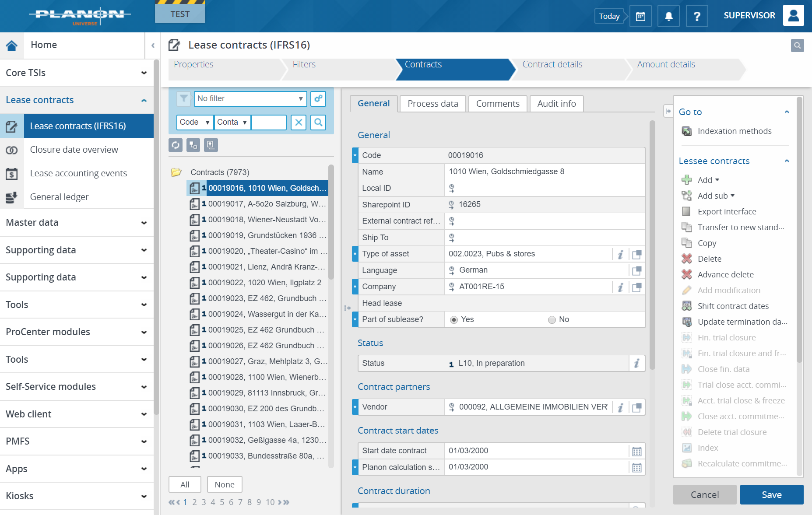
Task: Open filter settings gear icon
Action: point(318,98)
